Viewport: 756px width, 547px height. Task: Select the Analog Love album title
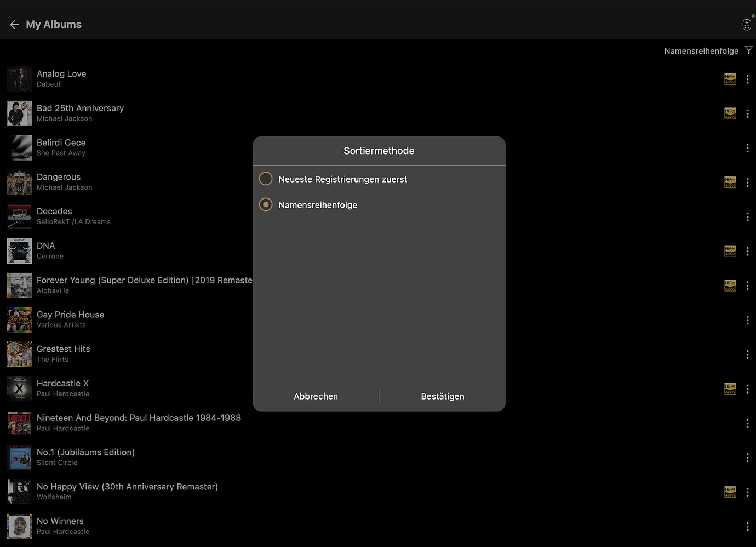(61, 74)
